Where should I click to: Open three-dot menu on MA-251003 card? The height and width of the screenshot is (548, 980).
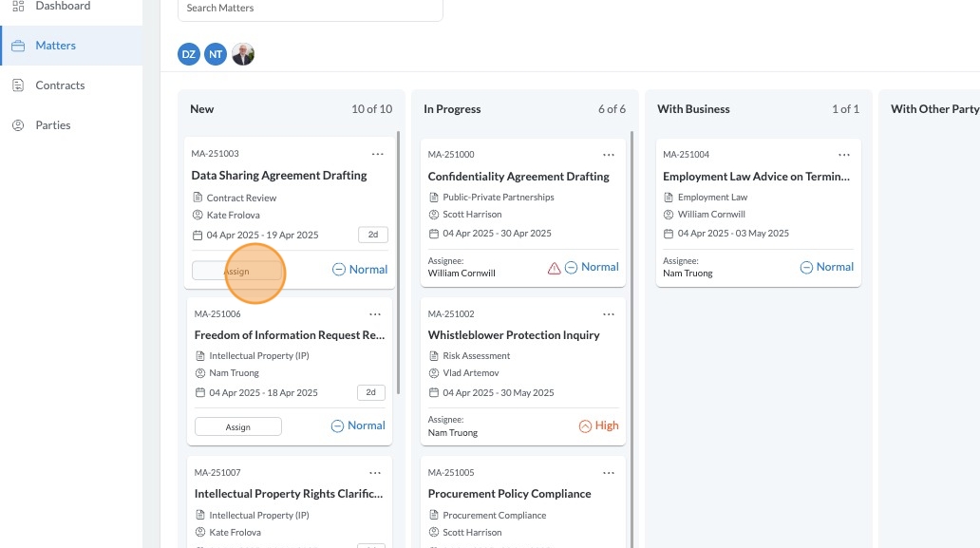tap(378, 154)
